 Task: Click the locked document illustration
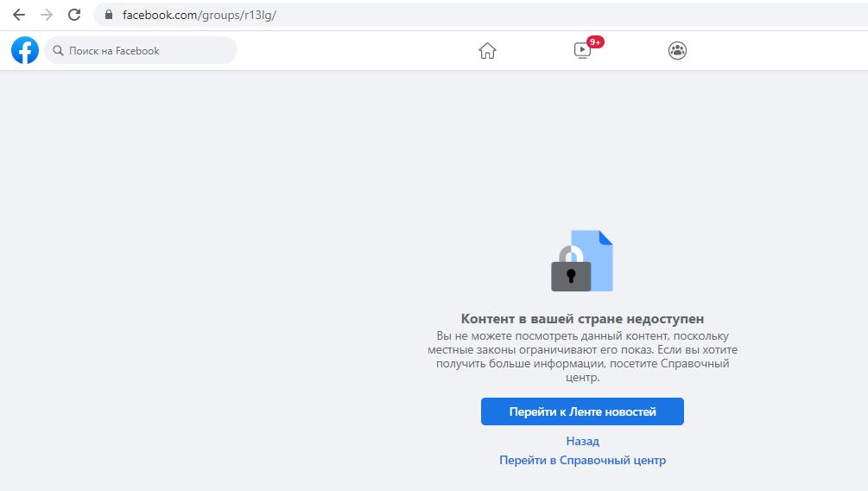pos(582,261)
